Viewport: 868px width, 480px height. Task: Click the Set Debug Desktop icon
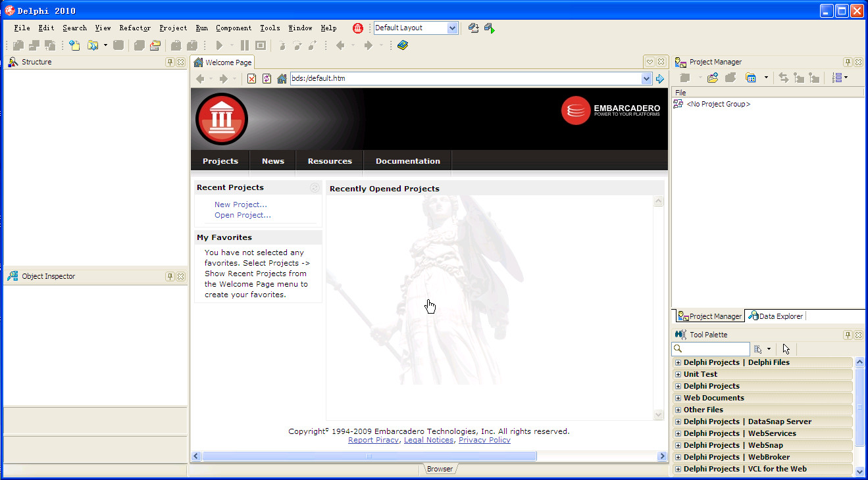coord(489,28)
